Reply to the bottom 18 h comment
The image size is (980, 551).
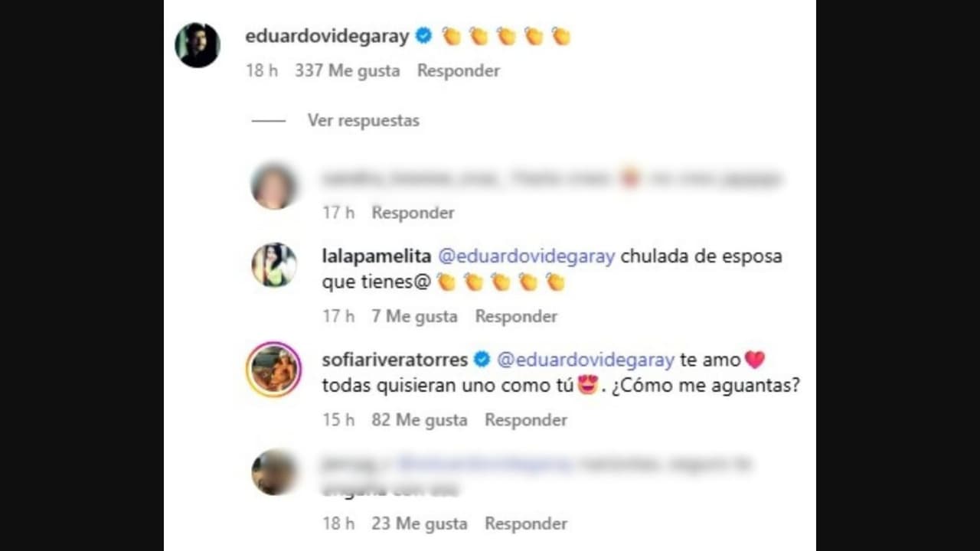click(526, 523)
